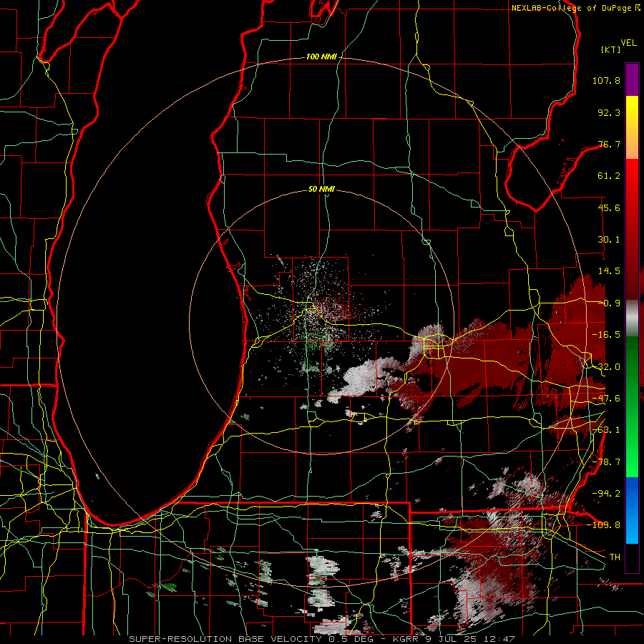Image resolution: width=644 pixels, height=644 pixels.
Task: Click the 92.3 value on the velocity scale
Action: tap(609, 112)
